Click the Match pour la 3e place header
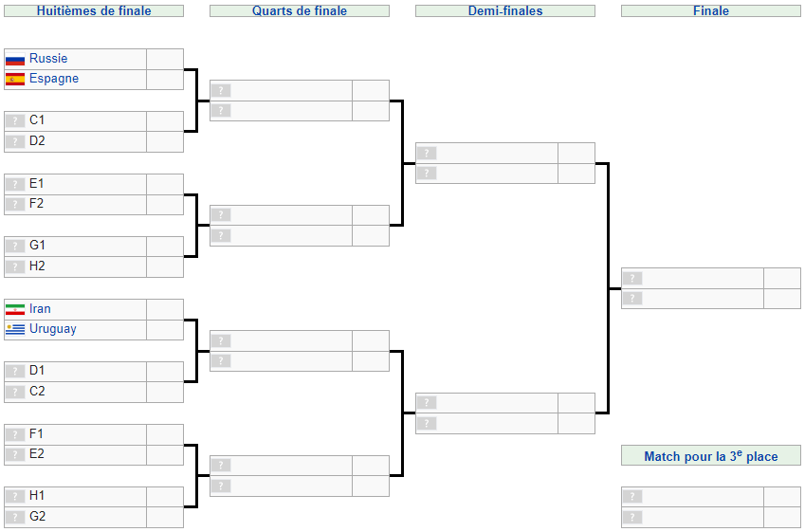The width and height of the screenshot is (805, 532). tap(711, 456)
